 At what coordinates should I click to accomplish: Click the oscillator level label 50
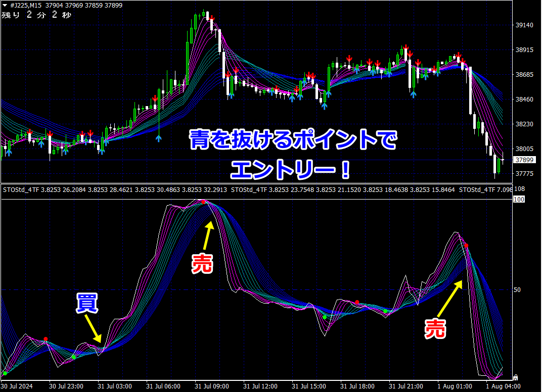517,290
